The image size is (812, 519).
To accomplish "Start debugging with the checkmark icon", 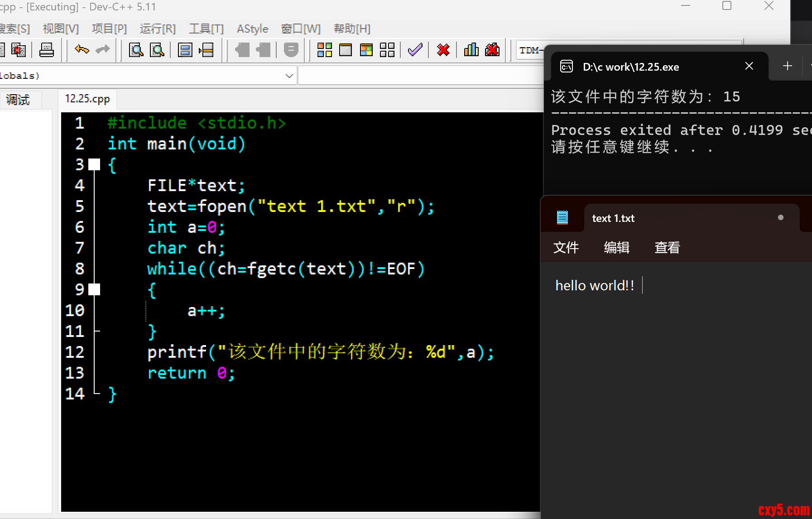I will [x=415, y=50].
